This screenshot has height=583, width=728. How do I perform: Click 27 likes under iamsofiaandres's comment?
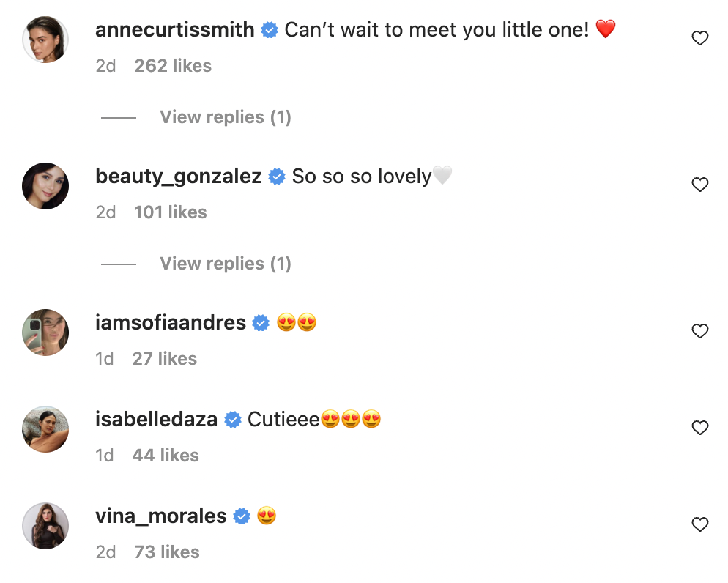165,358
